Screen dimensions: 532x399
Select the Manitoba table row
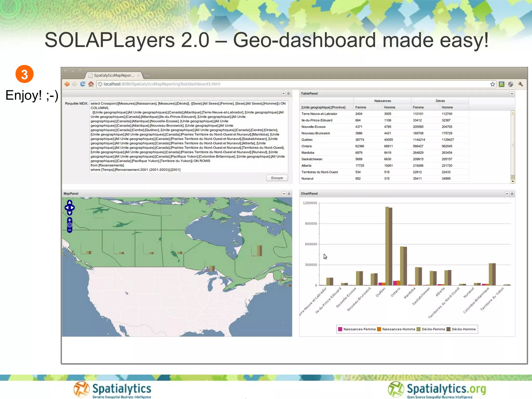(x=384, y=153)
